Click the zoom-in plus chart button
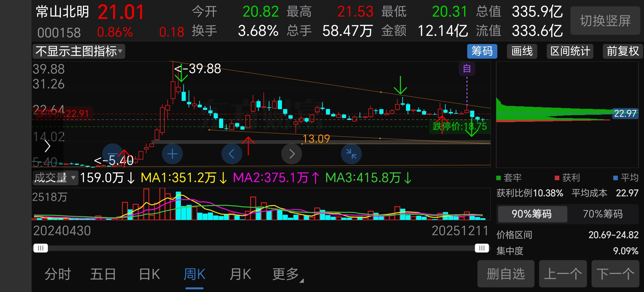 click(172, 154)
